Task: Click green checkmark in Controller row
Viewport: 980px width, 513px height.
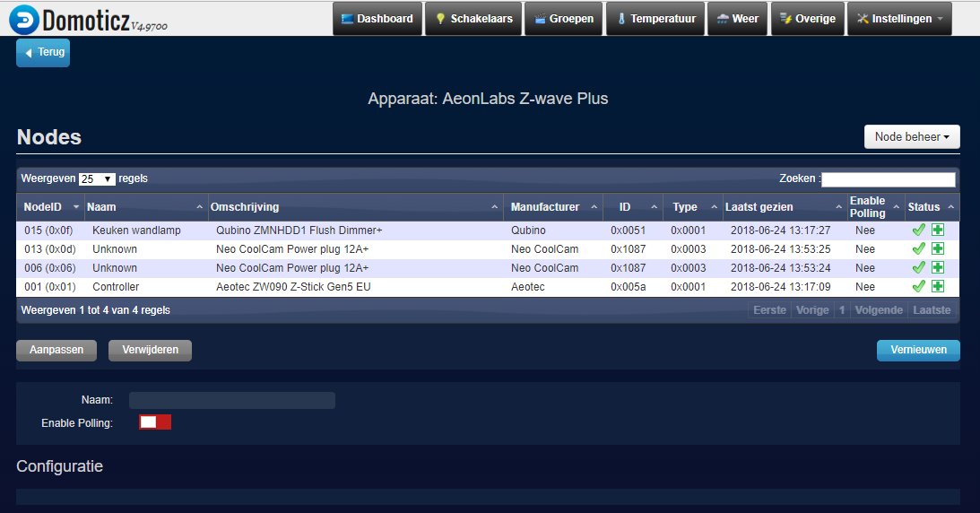Action: (919, 286)
